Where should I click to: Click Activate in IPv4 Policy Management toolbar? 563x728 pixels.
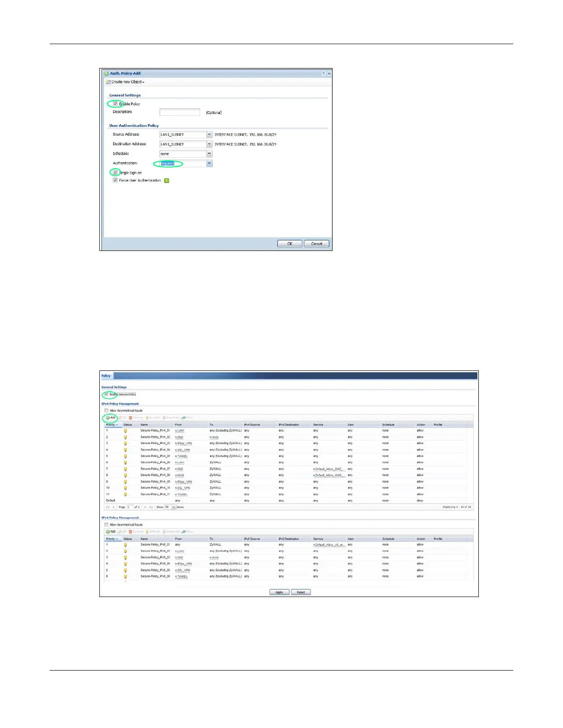coord(153,418)
